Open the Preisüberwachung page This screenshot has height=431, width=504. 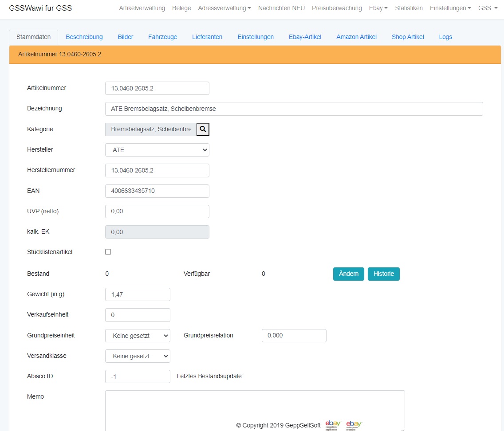[337, 8]
